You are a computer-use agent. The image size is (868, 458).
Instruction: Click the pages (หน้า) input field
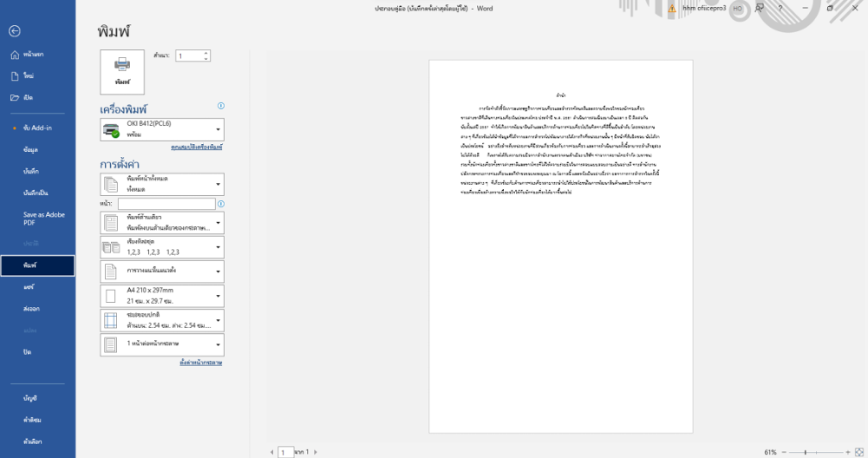coord(166,204)
